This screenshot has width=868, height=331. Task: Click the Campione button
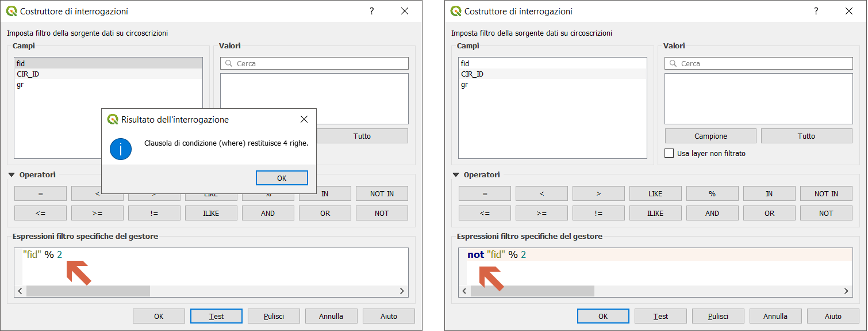point(710,136)
